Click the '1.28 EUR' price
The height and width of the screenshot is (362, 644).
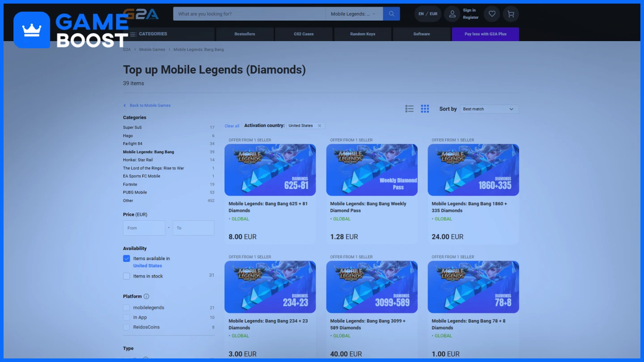click(344, 237)
